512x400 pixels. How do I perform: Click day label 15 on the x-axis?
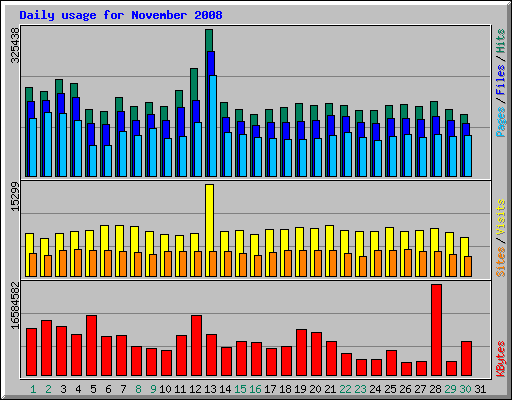click(x=240, y=389)
